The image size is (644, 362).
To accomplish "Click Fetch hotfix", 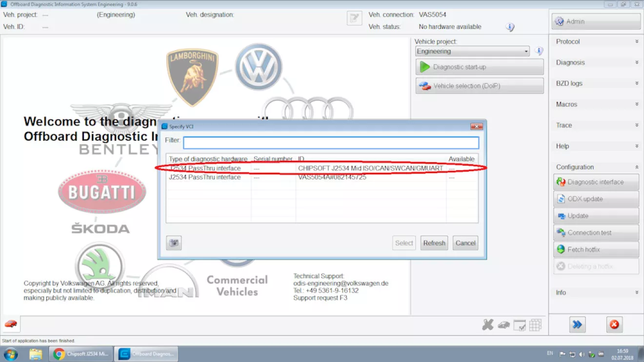I will 596,249.
